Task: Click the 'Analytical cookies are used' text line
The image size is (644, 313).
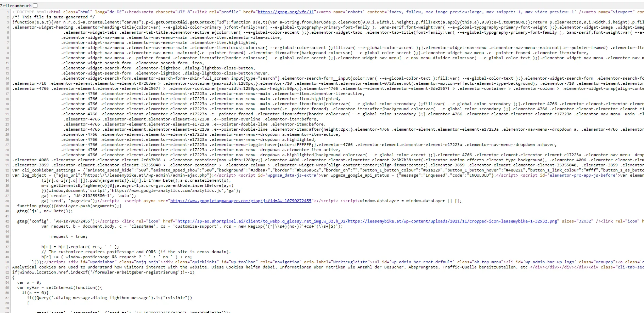Action: (x=328, y=267)
